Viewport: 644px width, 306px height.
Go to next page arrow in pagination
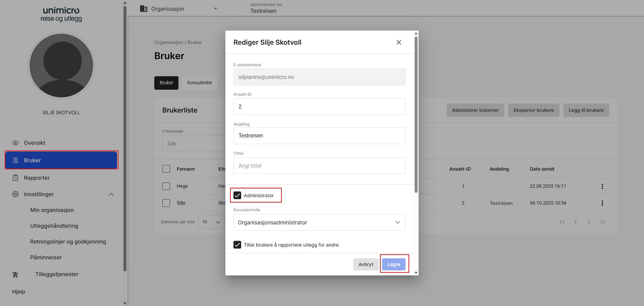[x=589, y=222]
